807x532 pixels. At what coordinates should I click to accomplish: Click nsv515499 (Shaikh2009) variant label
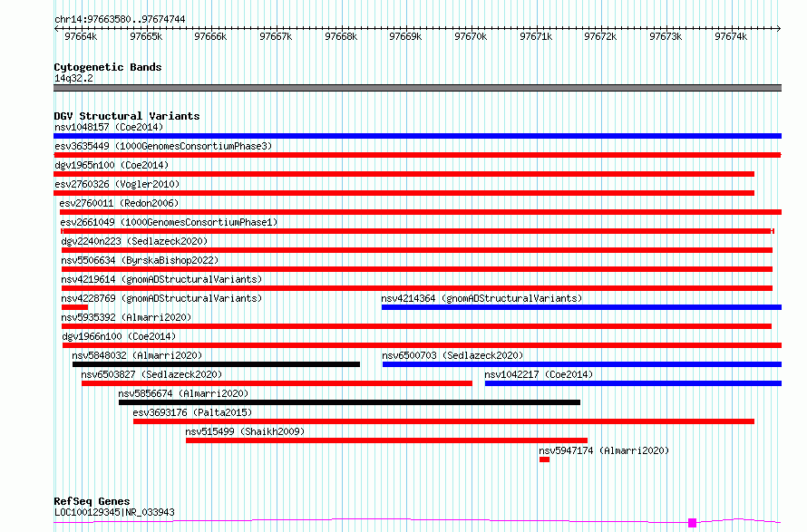(x=245, y=431)
